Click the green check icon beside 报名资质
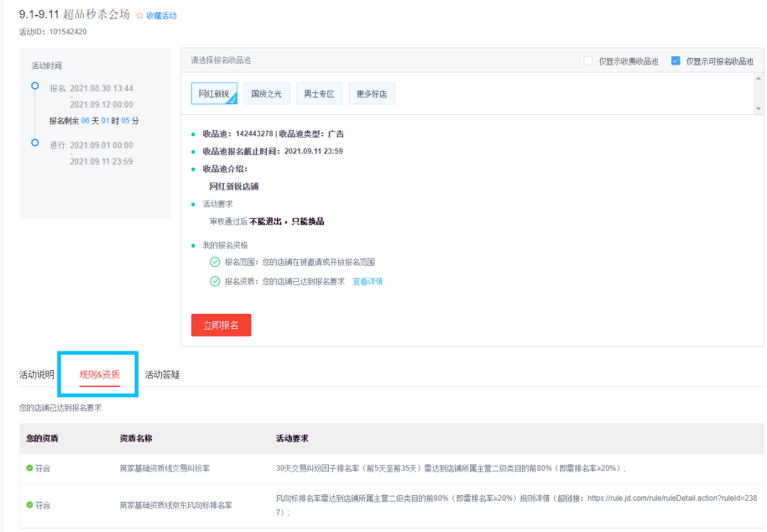The height and width of the screenshot is (532, 767). pyautogui.click(x=214, y=281)
